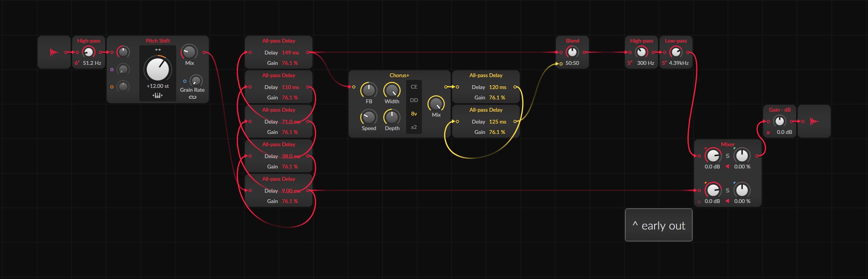Solo the second Mixer channel with S
The width and height of the screenshot is (868, 279).
(727, 190)
